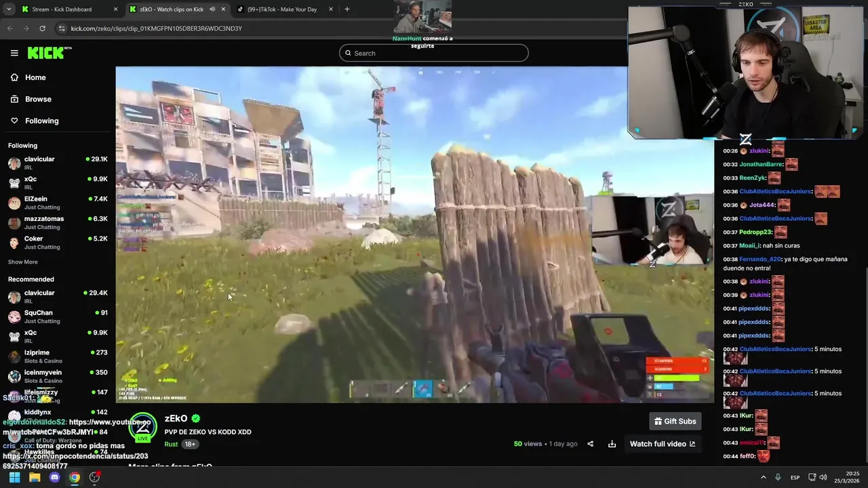The image size is (868, 488).
Task: Open Coker channel in sidebar
Action: pyautogui.click(x=58, y=242)
